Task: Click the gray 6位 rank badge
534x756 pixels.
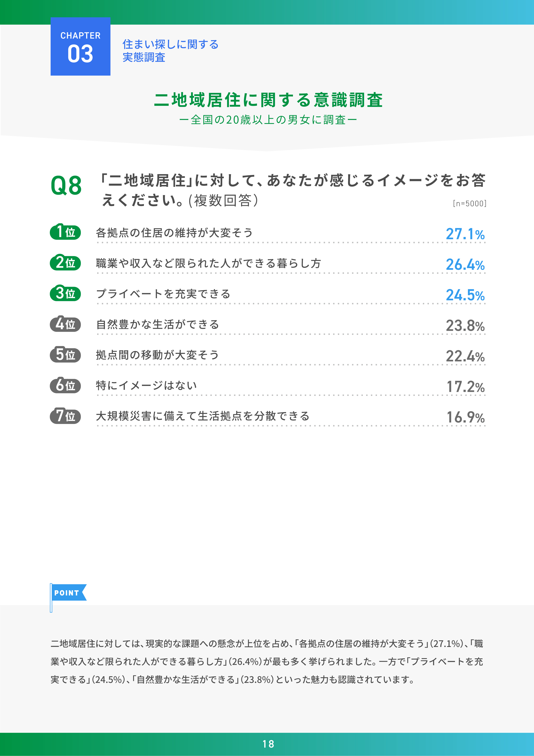Action: [x=65, y=386]
